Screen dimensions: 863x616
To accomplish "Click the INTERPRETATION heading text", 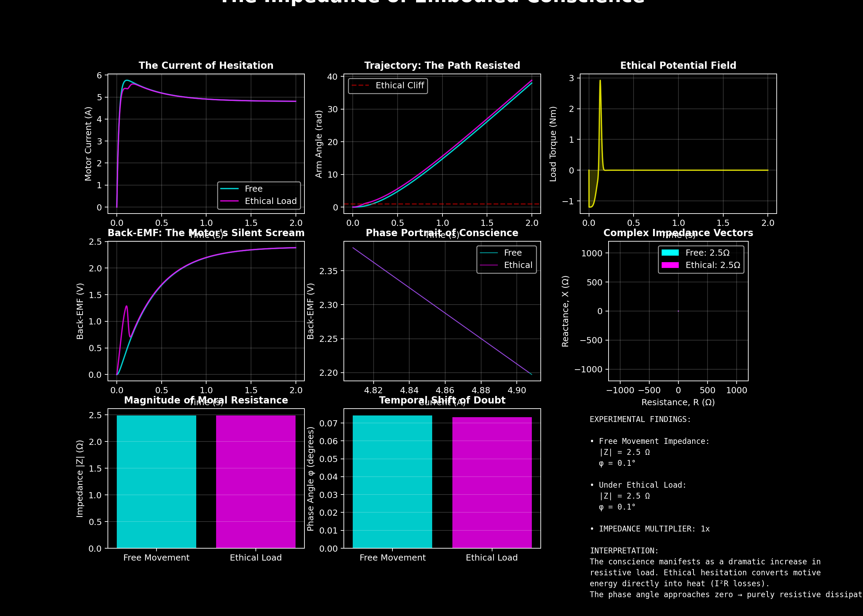I will pos(624,551).
